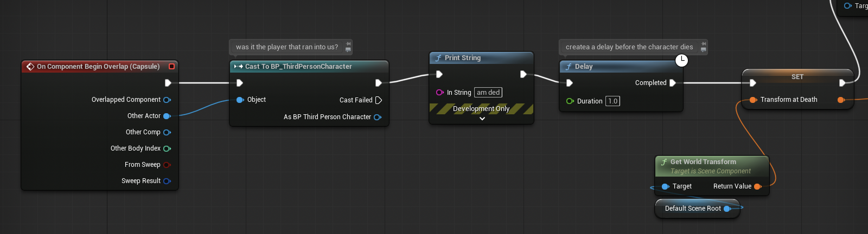Click the Transform at Death orange input pin
Screen dimensions: 868x234
753,100
